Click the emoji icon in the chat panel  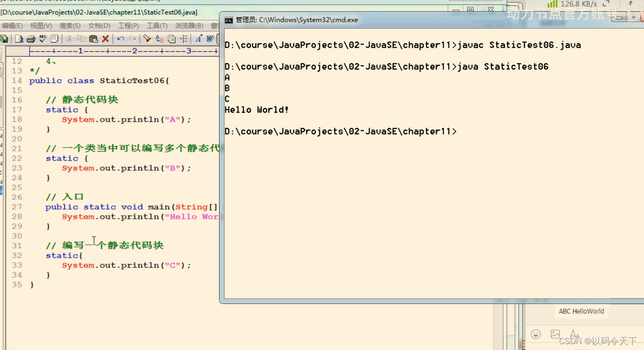pyautogui.click(x=536, y=334)
